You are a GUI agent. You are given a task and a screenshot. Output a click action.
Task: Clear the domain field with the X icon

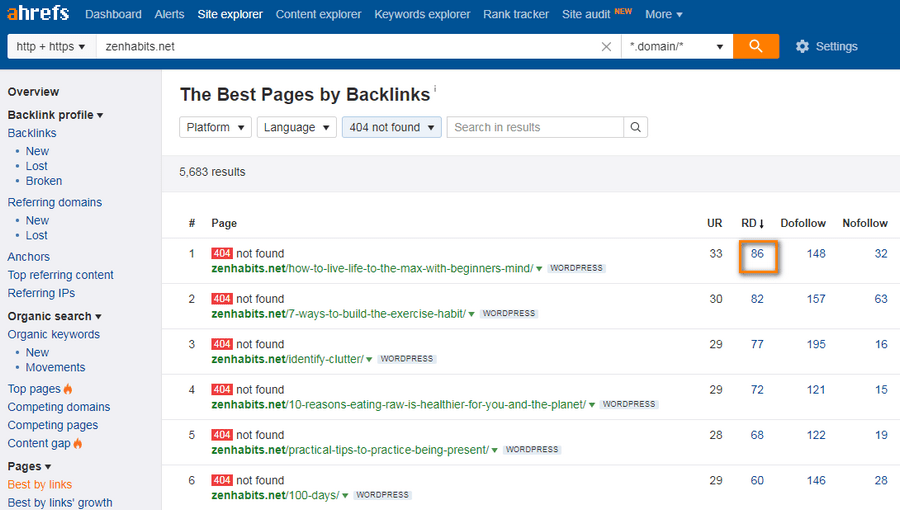tap(606, 47)
